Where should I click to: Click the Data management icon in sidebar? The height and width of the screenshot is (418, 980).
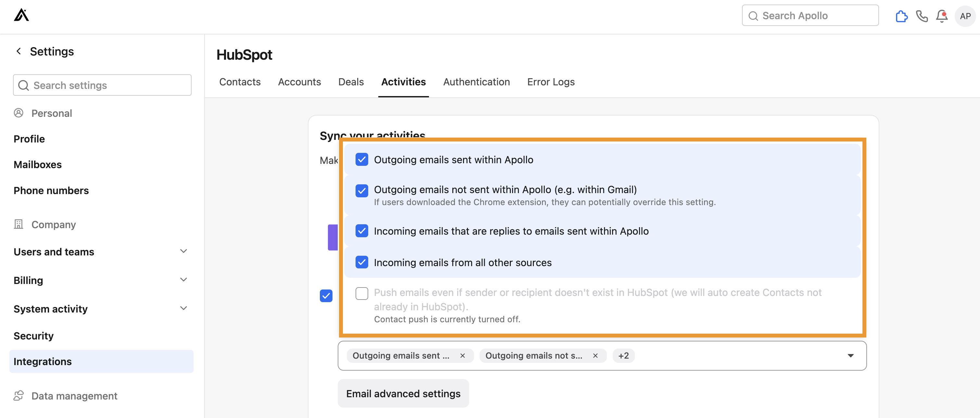click(x=19, y=396)
